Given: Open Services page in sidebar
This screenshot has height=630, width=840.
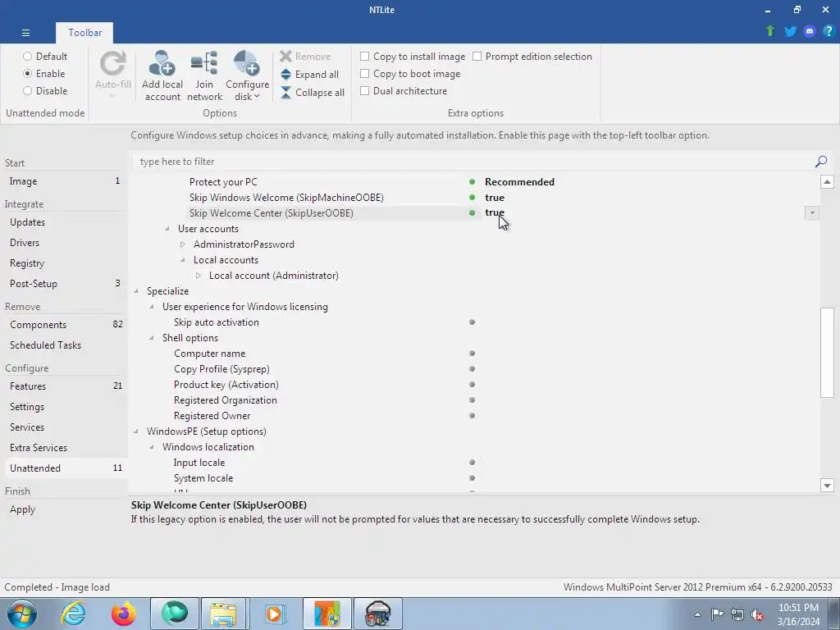Looking at the screenshot, I should [65, 427].
